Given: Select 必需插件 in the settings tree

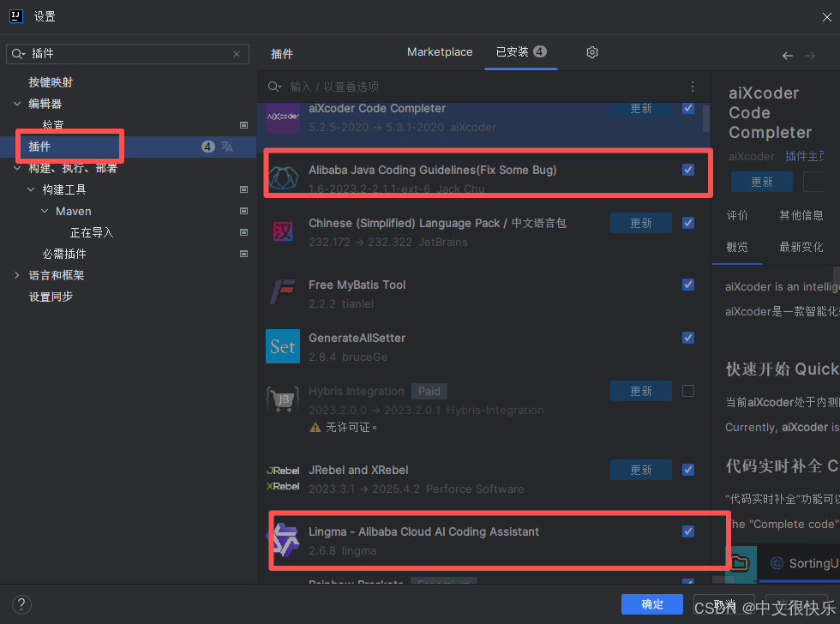Looking at the screenshot, I should click(x=64, y=254).
